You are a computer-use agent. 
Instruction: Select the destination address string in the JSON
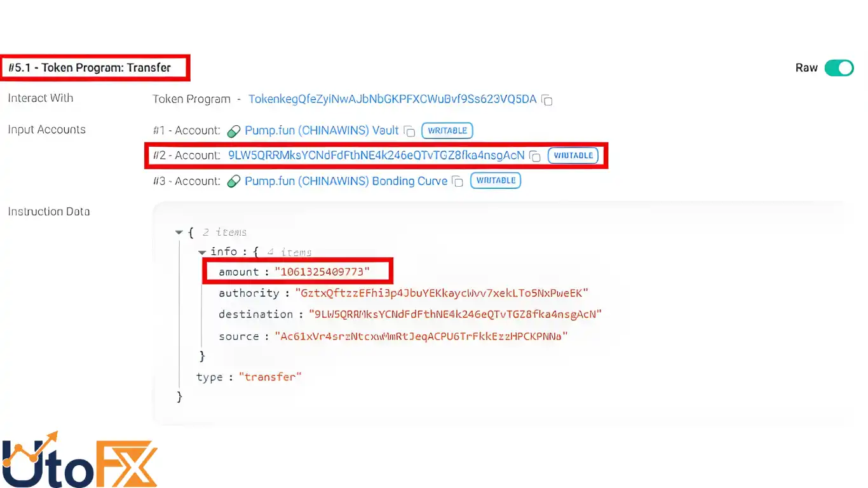[455, 314]
